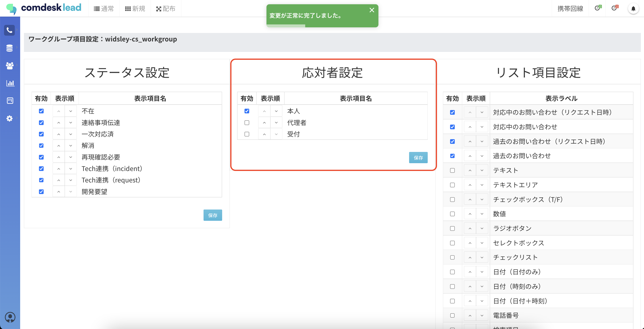
Task: Switch to the 通常 tab
Action: pos(104,9)
